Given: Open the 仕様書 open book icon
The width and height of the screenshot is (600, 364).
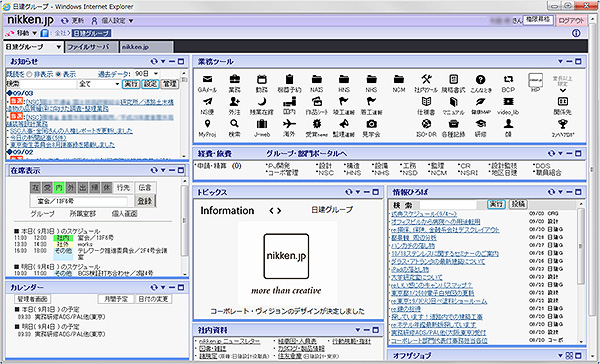Looking at the screenshot, I should [x=426, y=102].
